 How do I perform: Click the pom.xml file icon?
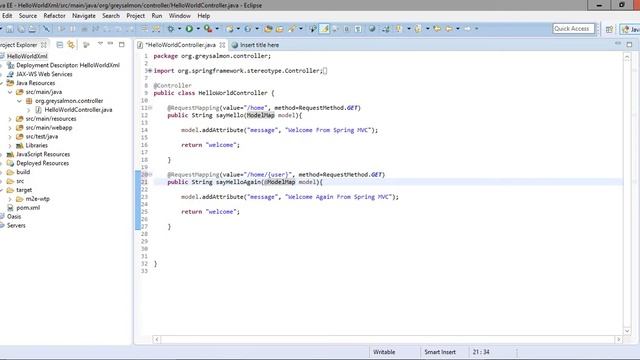point(10,208)
